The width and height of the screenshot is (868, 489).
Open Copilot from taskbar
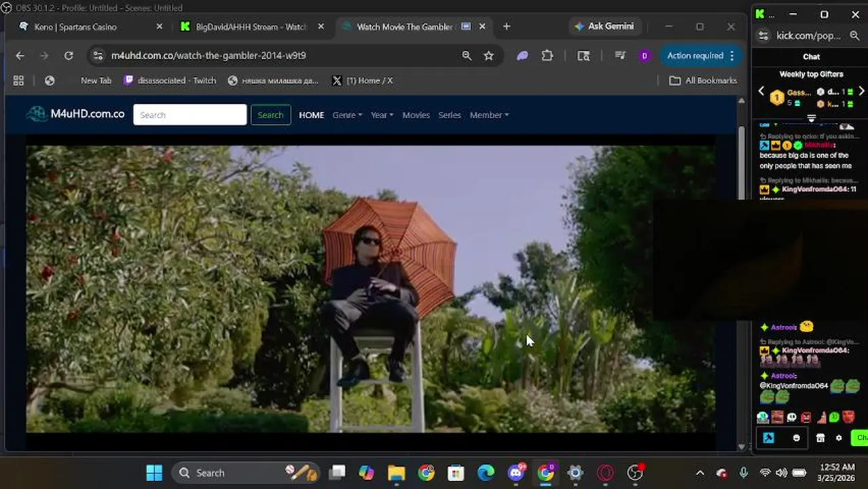[366, 473]
